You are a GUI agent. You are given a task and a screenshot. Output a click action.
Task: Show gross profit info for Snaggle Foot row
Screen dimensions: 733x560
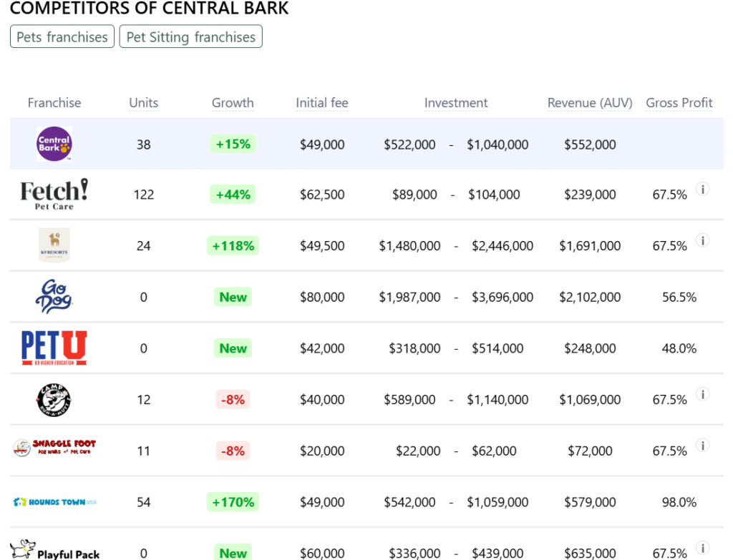click(x=703, y=446)
